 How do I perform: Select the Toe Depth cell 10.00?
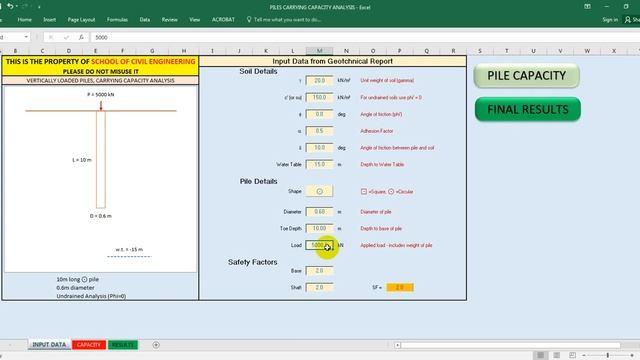tap(319, 229)
